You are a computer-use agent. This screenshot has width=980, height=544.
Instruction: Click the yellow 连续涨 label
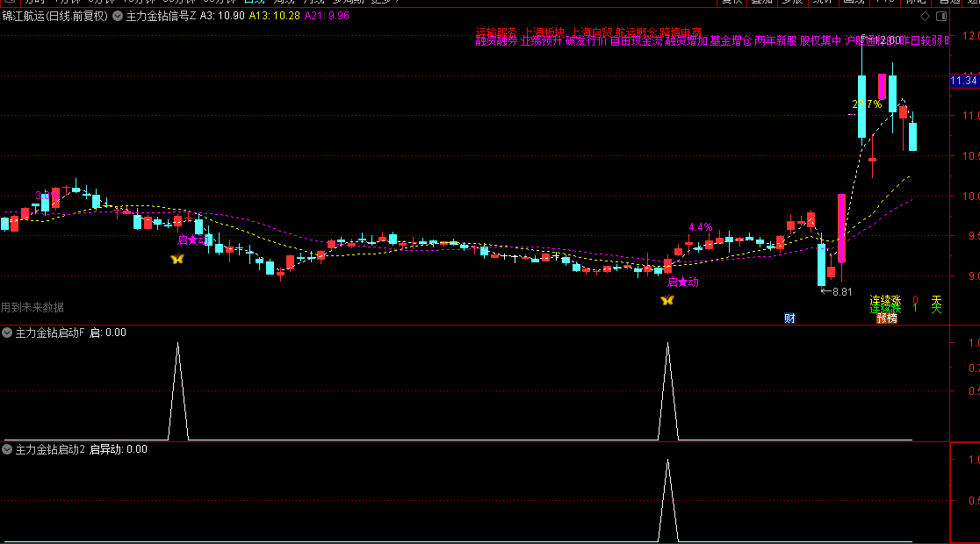[x=886, y=300]
